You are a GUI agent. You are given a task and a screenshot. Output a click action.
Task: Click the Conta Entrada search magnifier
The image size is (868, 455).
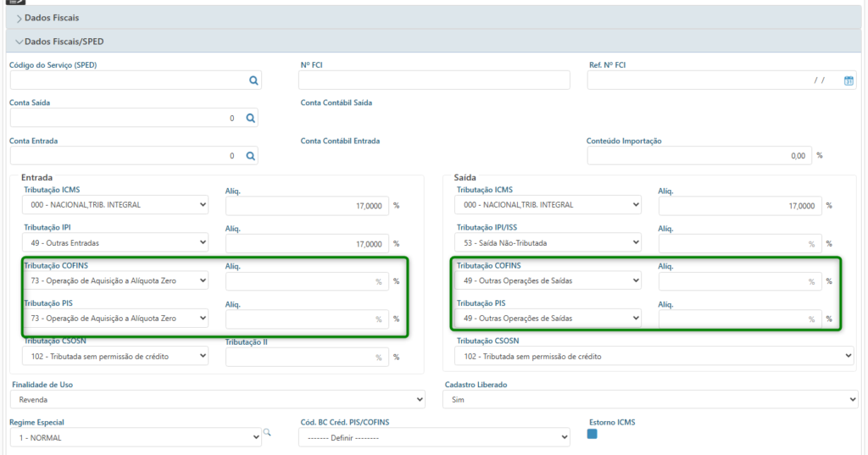pyautogui.click(x=250, y=157)
